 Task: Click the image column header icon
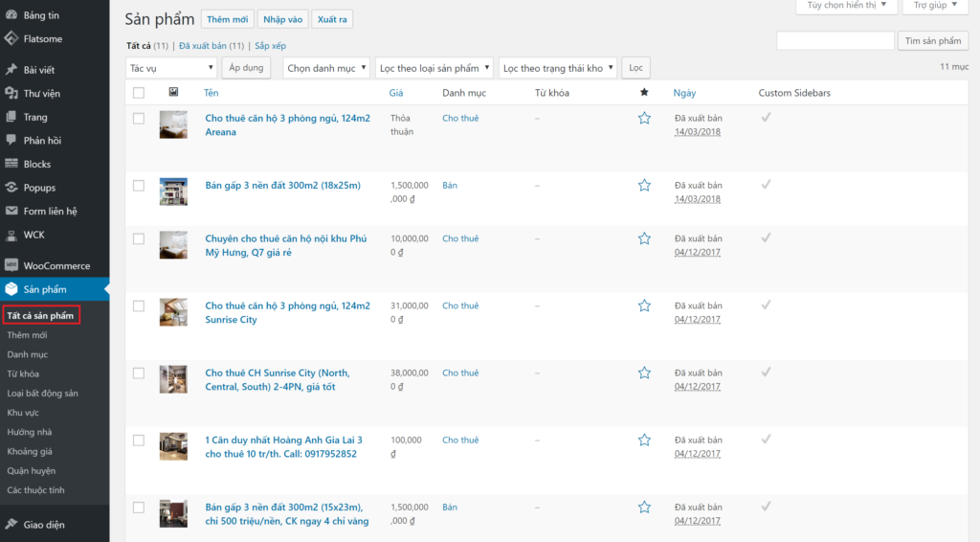(x=172, y=92)
